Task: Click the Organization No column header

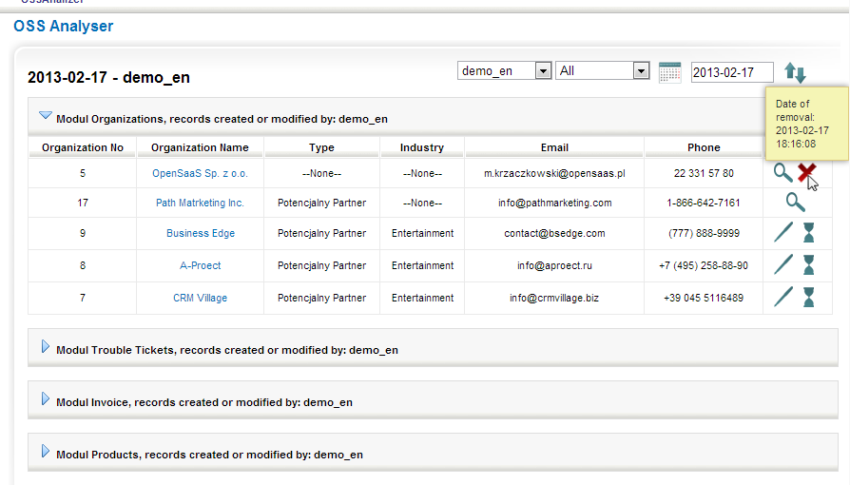Action: [x=82, y=147]
